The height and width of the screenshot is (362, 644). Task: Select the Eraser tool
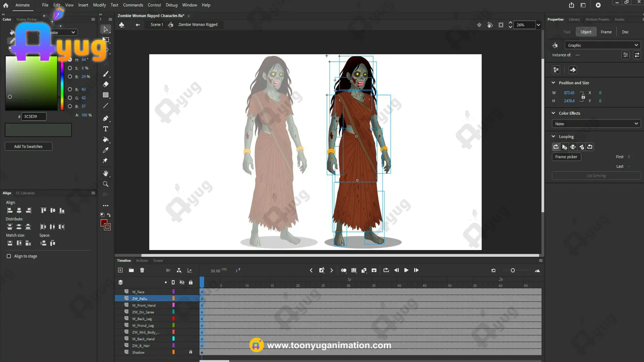coord(105,84)
